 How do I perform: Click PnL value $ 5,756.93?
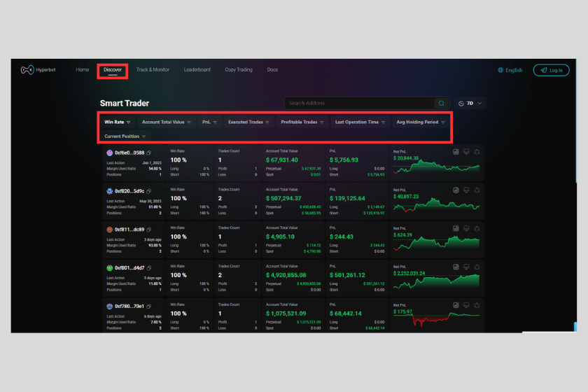(x=344, y=160)
